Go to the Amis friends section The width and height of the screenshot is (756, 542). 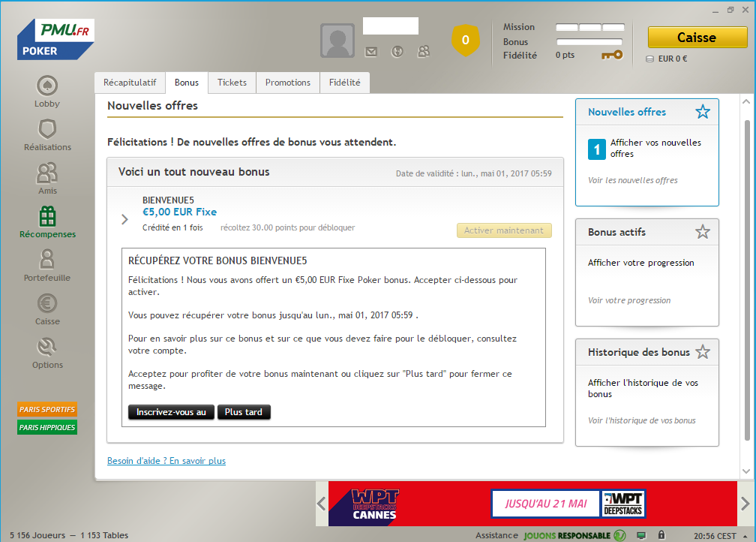tap(47, 174)
